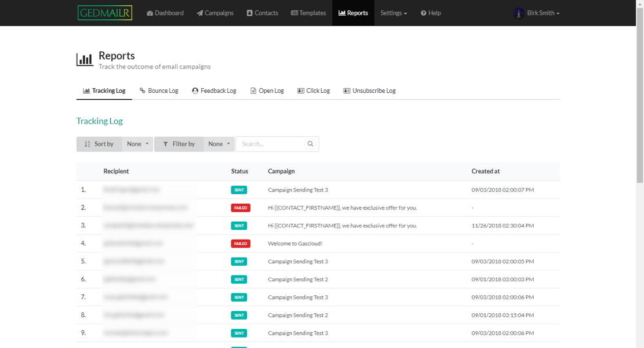Click the Birk Smith user avatar
Viewport: 644px width, 348px height.
(x=519, y=13)
